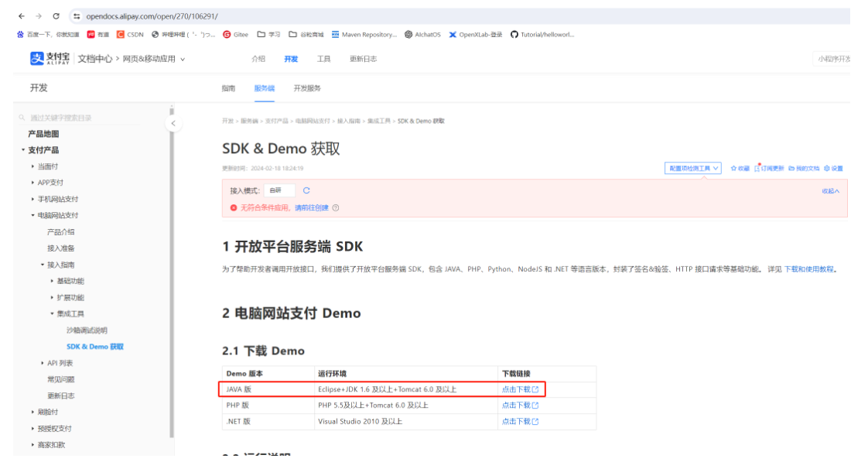
Task: Click 电脑网站支付 in the breadcrumb
Action: [313, 121]
